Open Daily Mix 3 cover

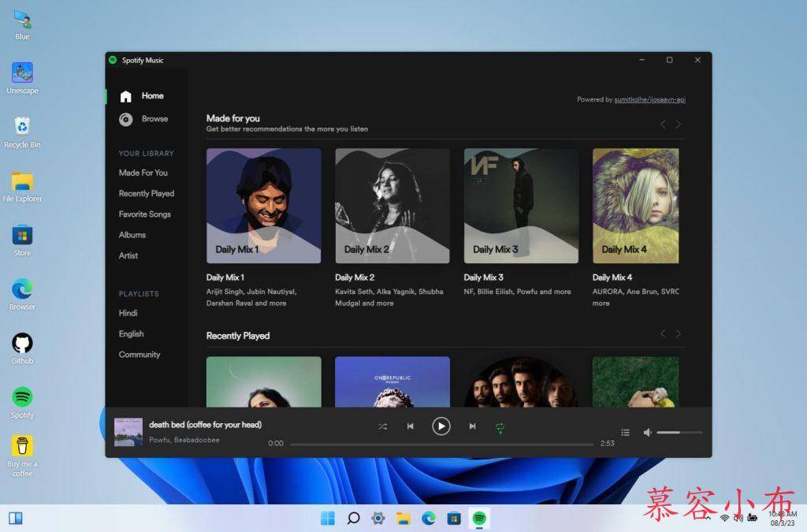pos(521,206)
